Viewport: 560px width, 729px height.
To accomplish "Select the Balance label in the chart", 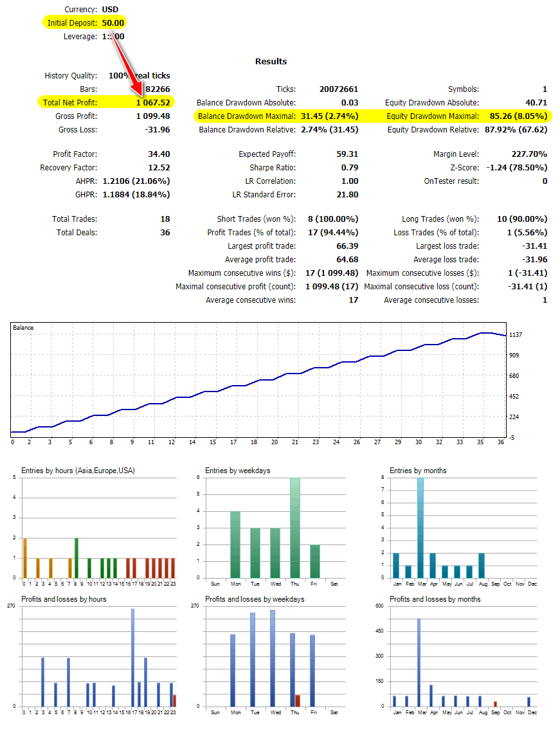I will pyautogui.click(x=23, y=328).
